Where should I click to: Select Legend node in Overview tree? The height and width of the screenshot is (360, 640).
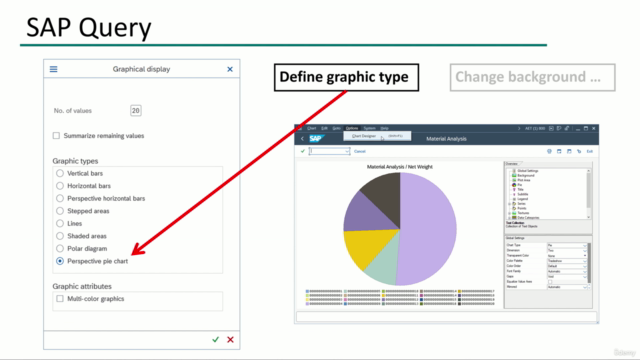[x=522, y=199]
